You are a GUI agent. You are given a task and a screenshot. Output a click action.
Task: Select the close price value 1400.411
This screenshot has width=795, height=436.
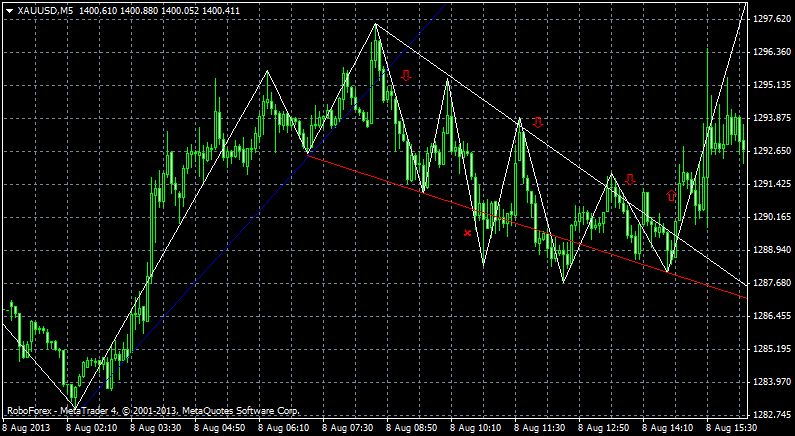point(222,11)
